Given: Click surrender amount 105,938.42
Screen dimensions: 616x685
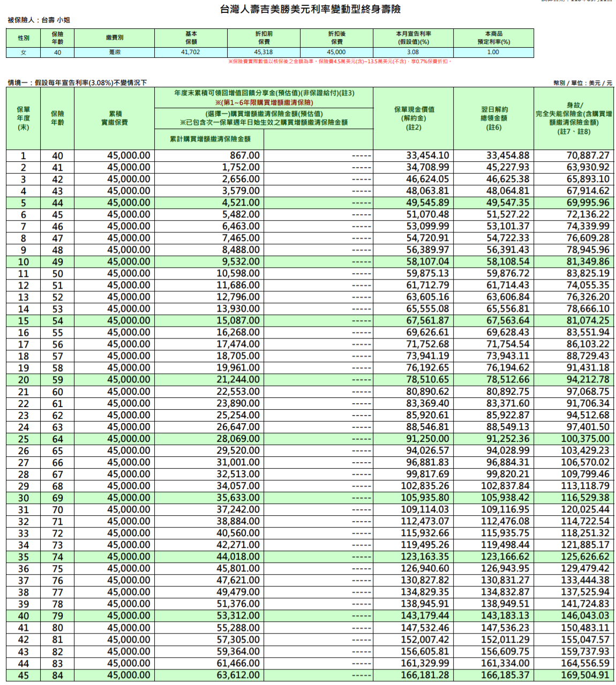Looking at the screenshot, I should click(505, 498).
